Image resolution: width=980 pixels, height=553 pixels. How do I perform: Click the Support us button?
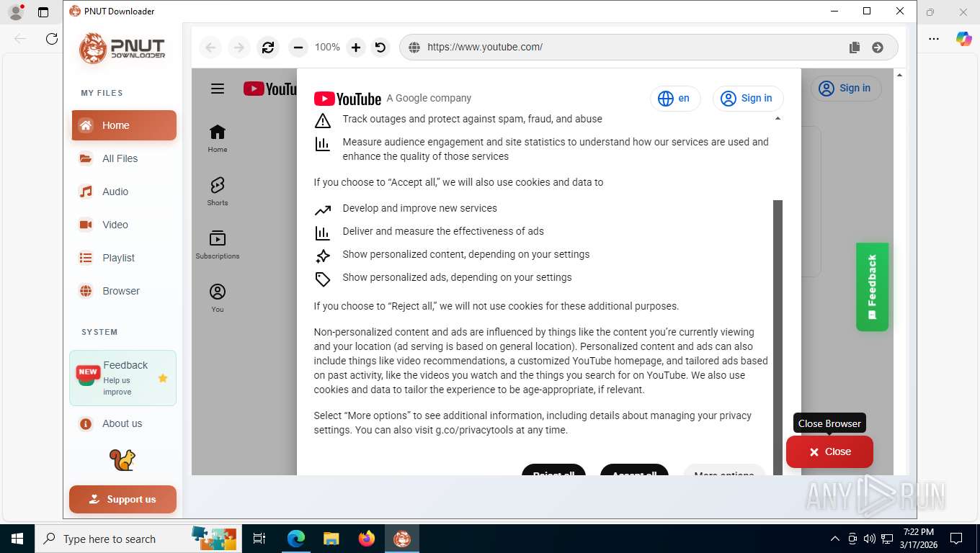click(122, 499)
